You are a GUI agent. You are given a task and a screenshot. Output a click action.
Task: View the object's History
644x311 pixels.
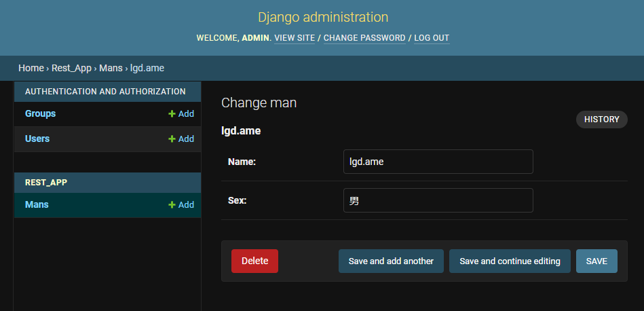pos(601,120)
